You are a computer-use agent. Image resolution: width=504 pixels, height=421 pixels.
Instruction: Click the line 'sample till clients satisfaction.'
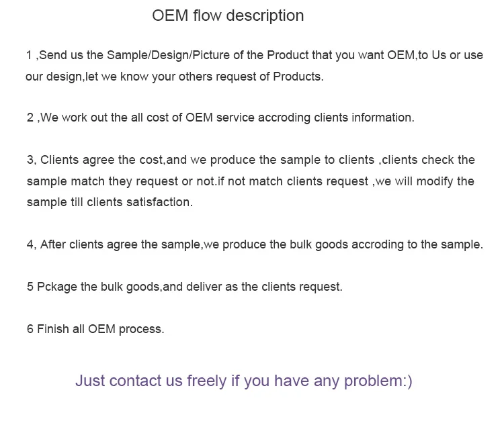pyautogui.click(x=110, y=202)
